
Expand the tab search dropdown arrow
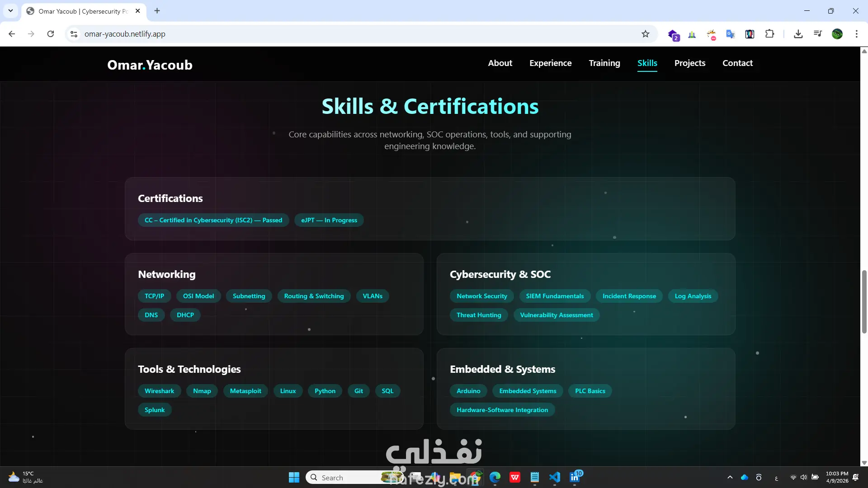(x=10, y=11)
